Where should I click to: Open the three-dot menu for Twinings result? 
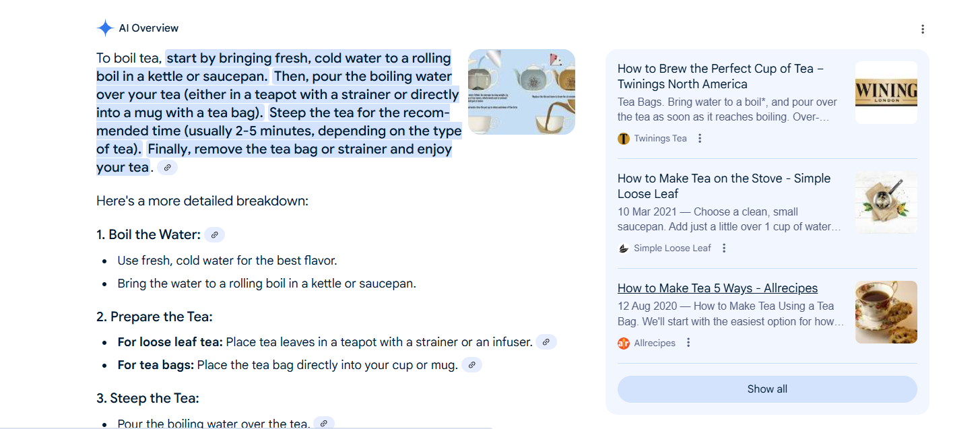pyautogui.click(x=699, y=138)
